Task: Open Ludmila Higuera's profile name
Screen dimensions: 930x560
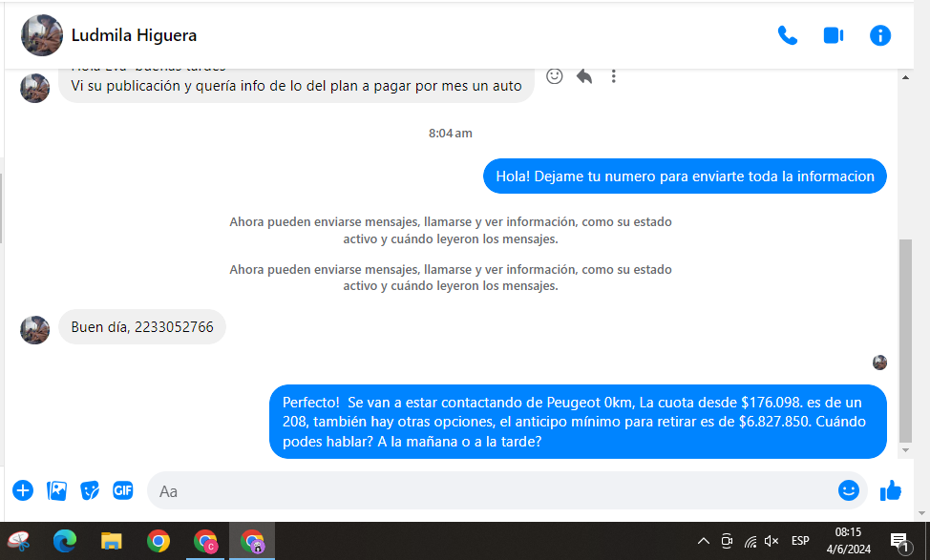Action: point(134,36)
